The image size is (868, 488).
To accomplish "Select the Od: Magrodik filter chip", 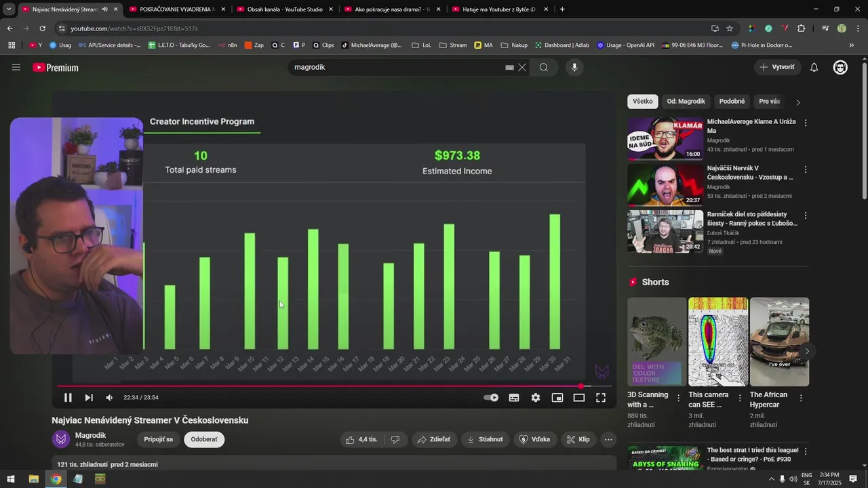I will [x=686, y=102].
